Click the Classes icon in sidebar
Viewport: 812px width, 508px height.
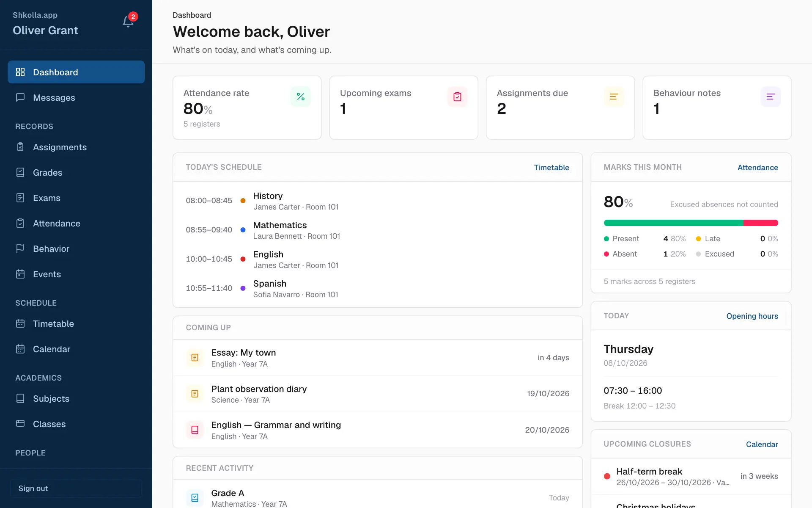pos(20,424)
